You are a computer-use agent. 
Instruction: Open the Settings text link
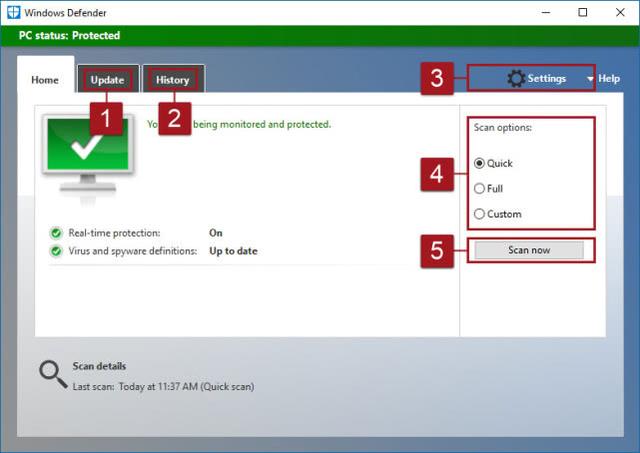[x=547, y=78]
